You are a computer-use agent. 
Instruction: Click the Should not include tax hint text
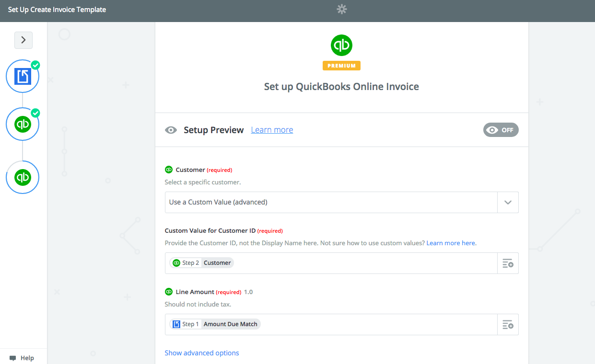tap(198, 304)
